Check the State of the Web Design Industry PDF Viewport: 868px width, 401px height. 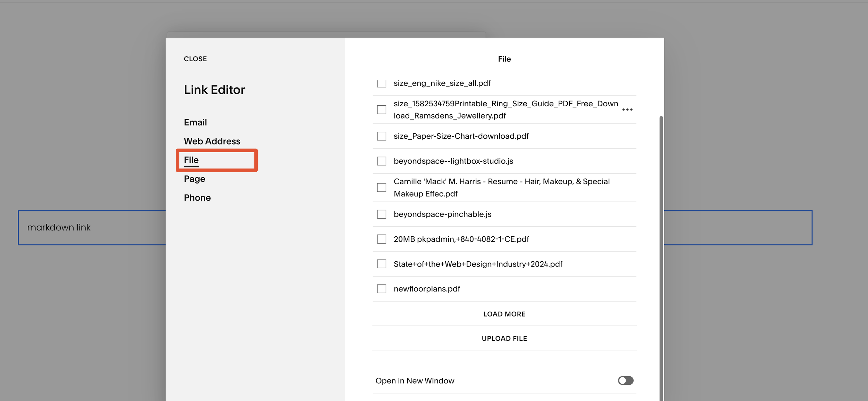point(381,264)
